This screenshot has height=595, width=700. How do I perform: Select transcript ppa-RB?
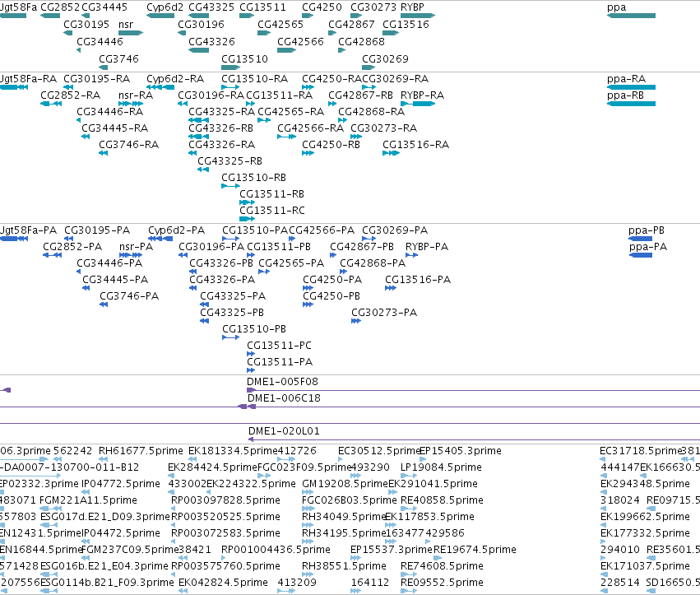point(631,104)
